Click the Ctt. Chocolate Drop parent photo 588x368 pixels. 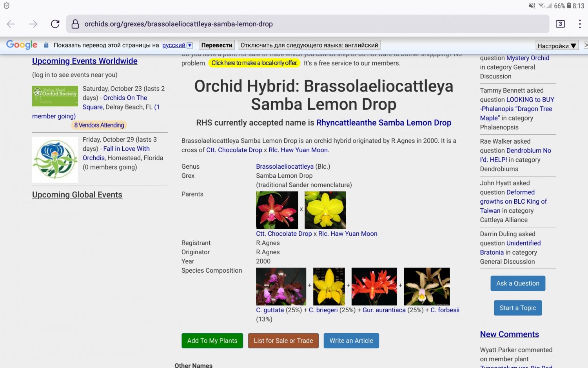[277, 210]
